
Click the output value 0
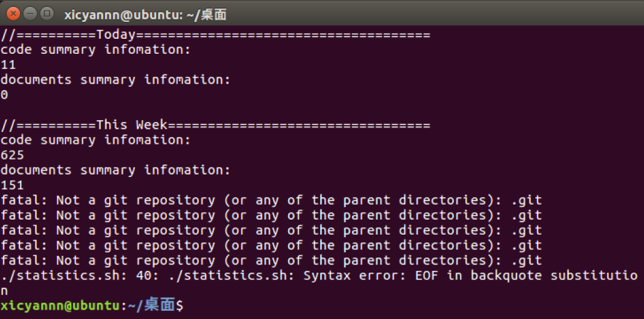4,95
